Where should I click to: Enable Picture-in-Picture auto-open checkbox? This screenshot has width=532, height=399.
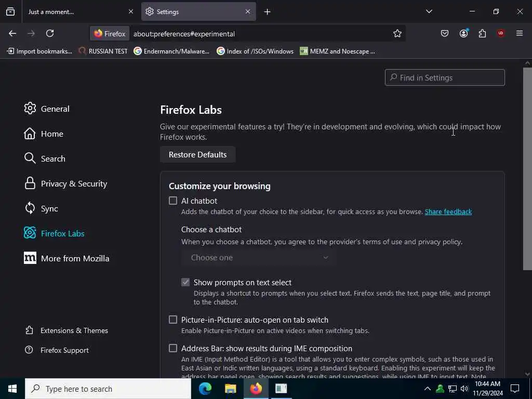click(x=173, y=320)
